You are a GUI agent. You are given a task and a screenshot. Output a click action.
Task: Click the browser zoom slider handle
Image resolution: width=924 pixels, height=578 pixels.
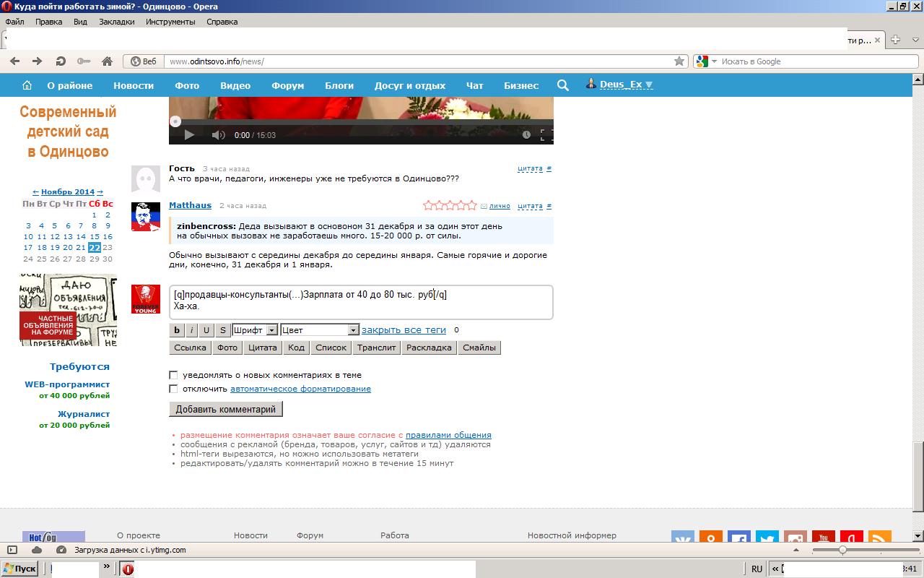[x=842, y=551]
